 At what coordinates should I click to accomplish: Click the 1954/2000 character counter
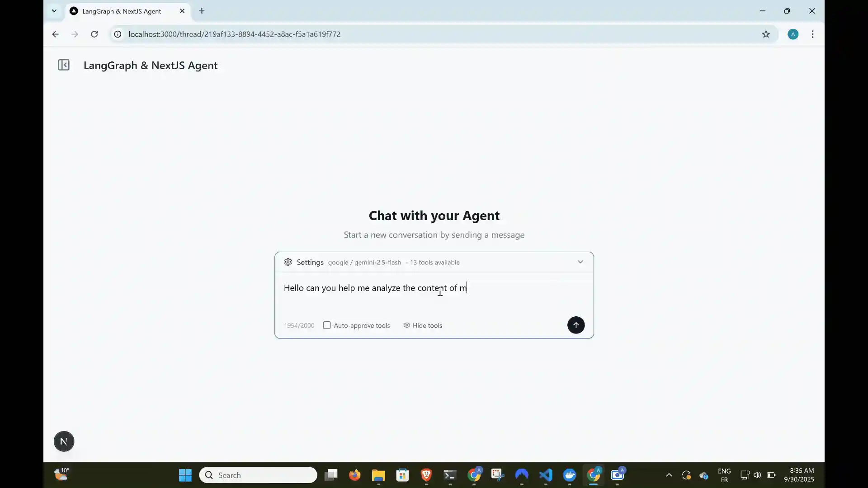(299, 325)
